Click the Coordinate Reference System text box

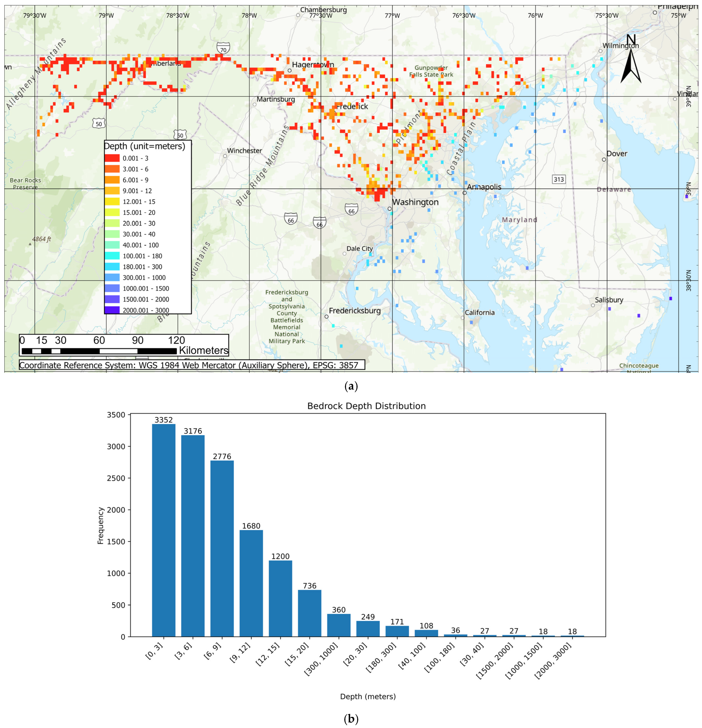pyautogui.click(x=191, y=365)
